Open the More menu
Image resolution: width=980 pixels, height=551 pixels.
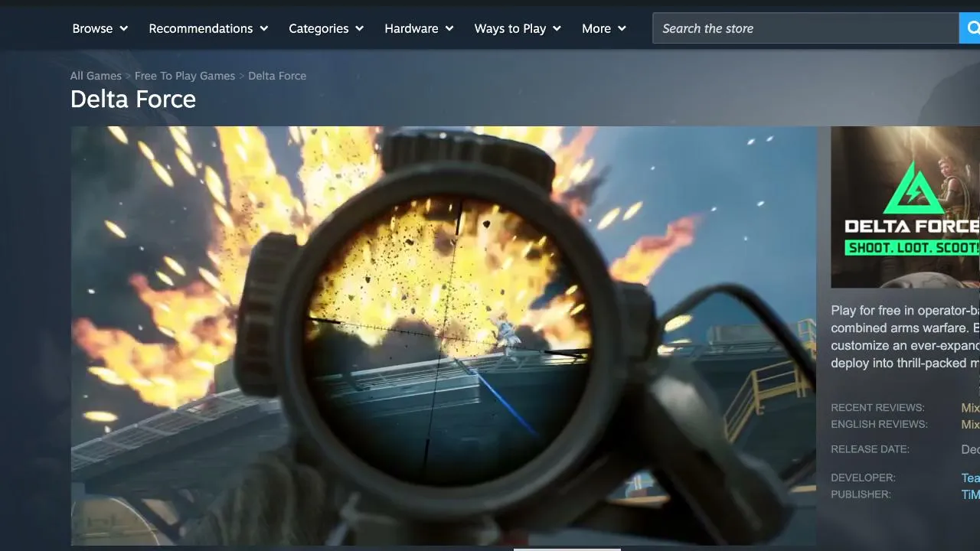[604, 28]
